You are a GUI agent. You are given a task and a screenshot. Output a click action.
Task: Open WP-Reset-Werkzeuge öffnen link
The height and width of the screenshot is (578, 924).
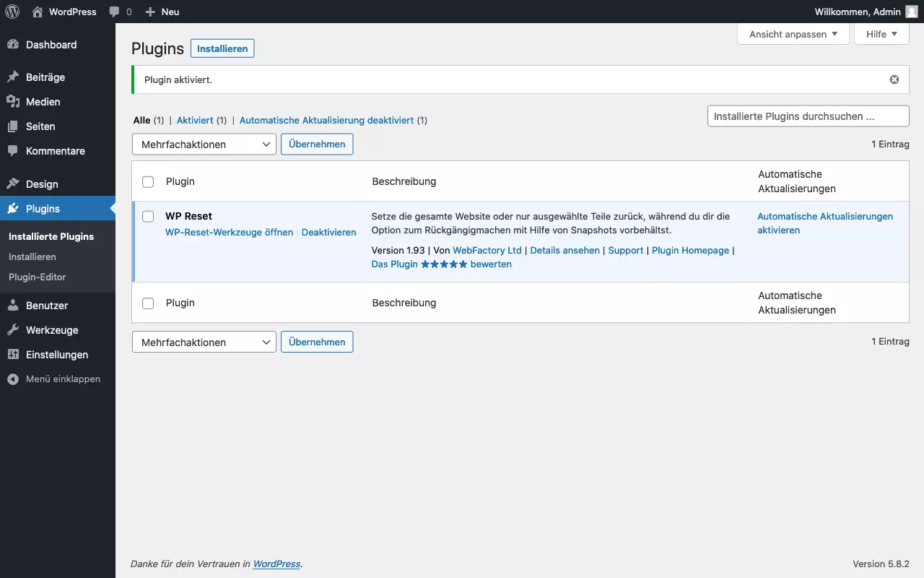coord(230,233)
